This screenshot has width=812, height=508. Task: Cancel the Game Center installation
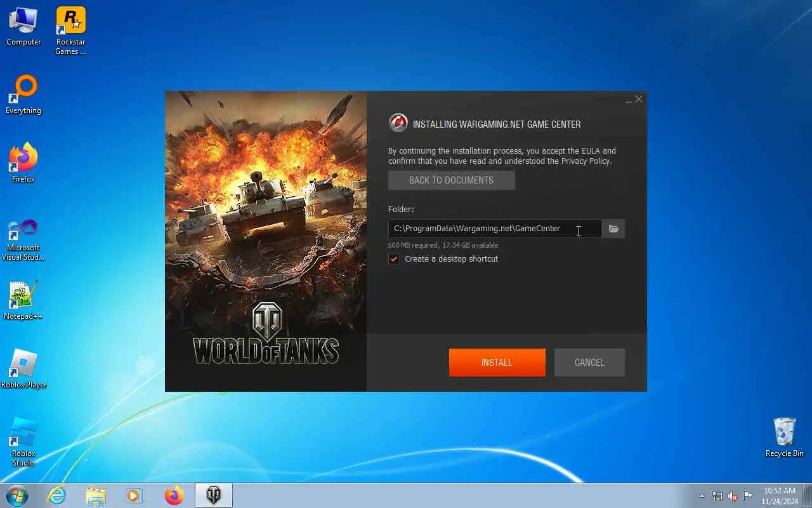[589, 363]
